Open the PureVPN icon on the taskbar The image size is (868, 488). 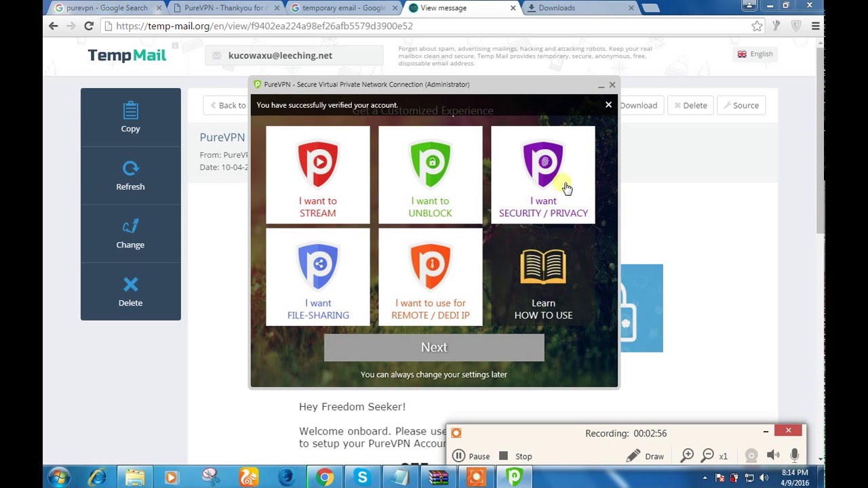pos(514,477)
